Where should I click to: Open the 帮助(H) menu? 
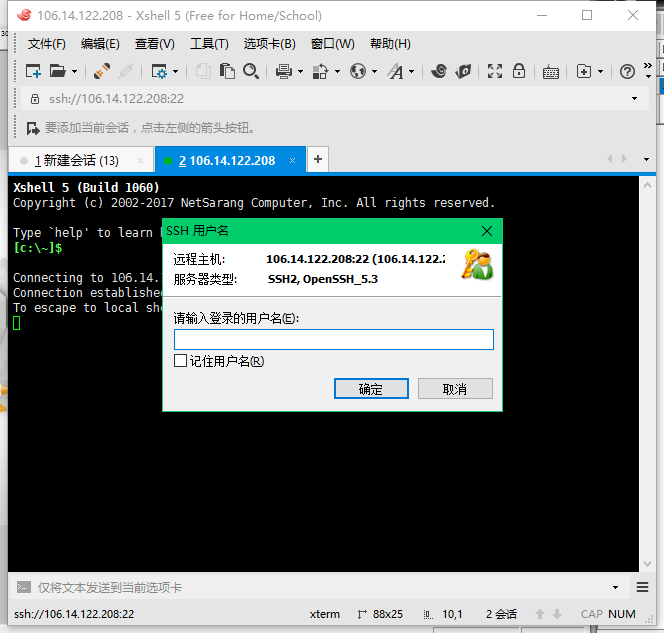[390, 44]
